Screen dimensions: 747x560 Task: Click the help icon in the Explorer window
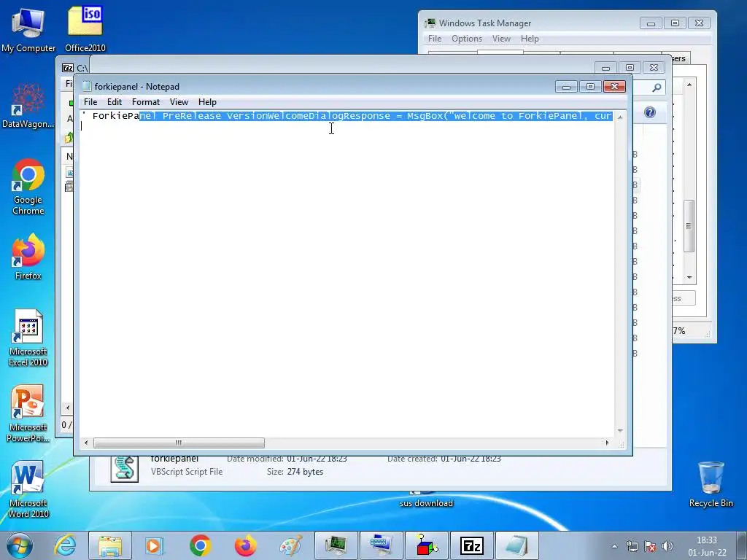tap(650, 112)
